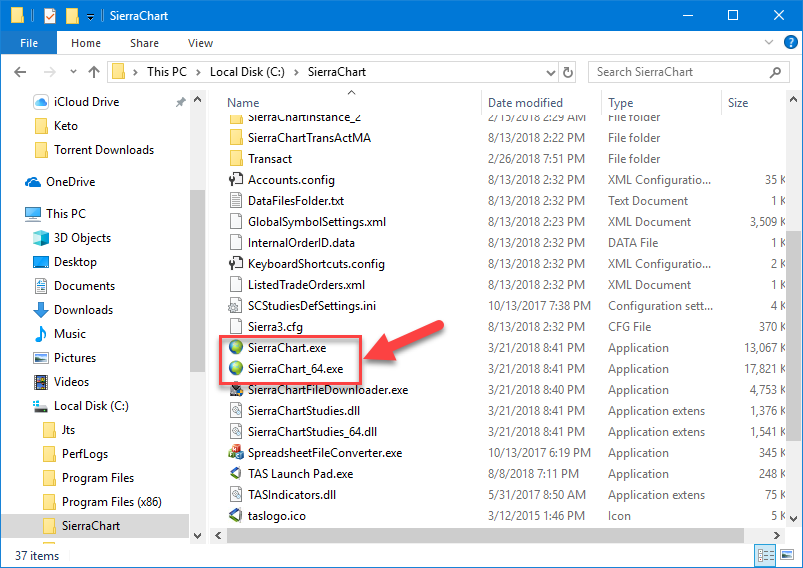Select This PC in the navigation tree

66,214
